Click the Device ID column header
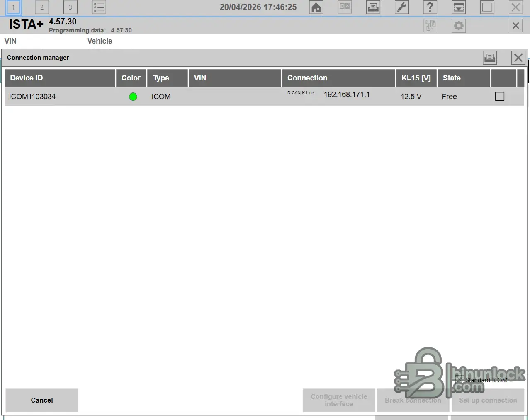The height and width of the screenshot is (420, 530). click(26, 78)
